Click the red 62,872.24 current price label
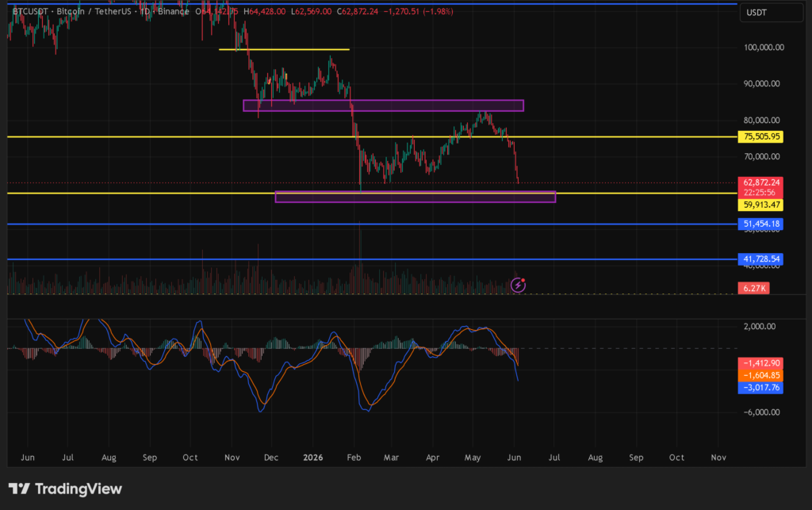 pos(760,182)
